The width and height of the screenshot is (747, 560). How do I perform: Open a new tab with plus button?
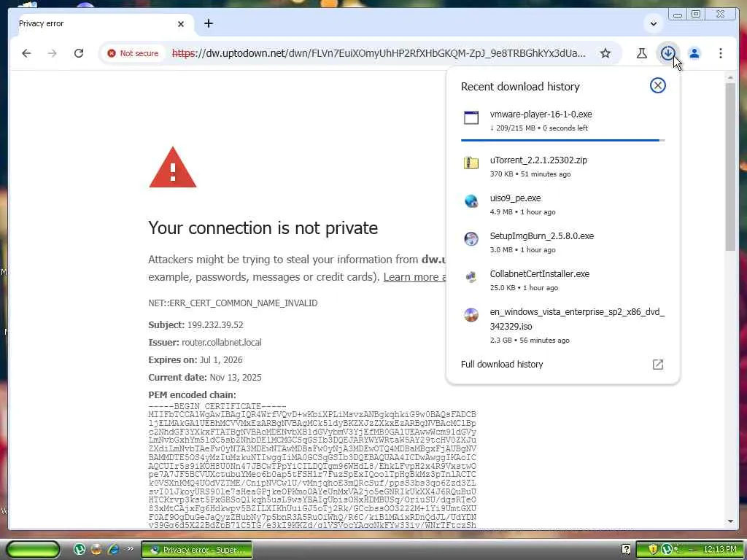pyautogui.click(x=209, y=23)
